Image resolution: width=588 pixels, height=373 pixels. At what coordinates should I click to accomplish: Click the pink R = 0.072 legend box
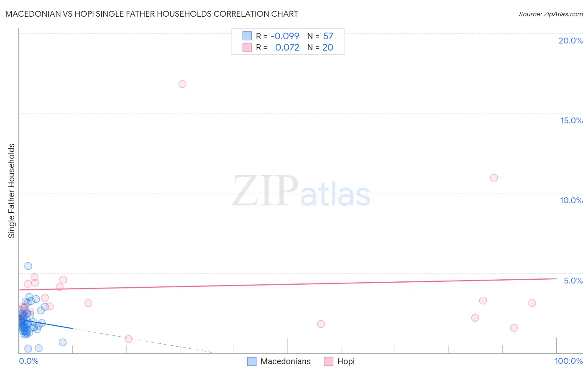[x=247, y=47]
